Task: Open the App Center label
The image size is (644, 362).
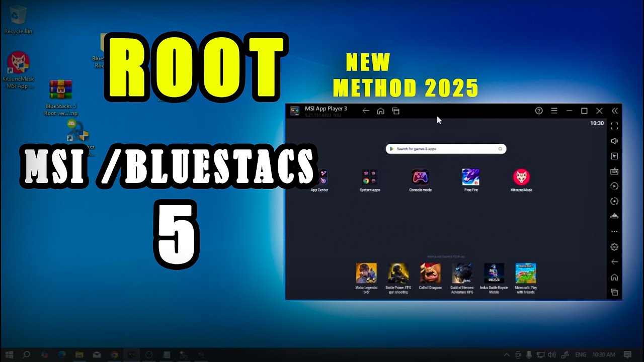Action: pyautogui.click(x=319, y=190)
